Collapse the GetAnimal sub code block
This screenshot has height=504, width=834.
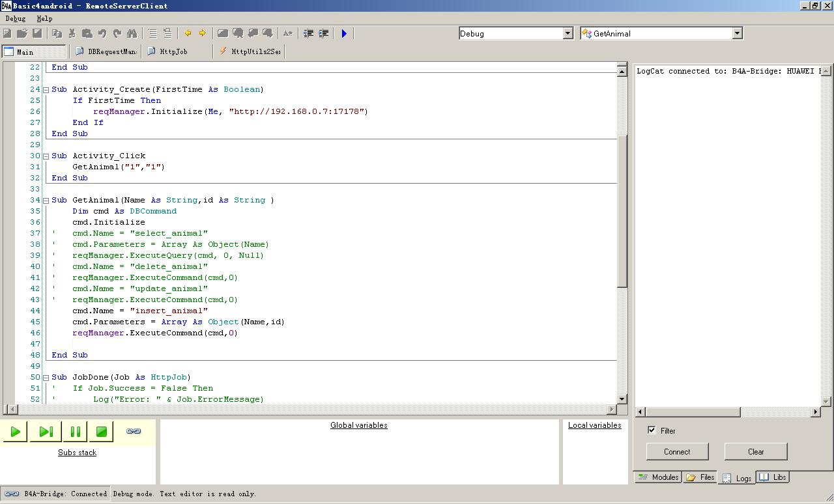[46, 200]
